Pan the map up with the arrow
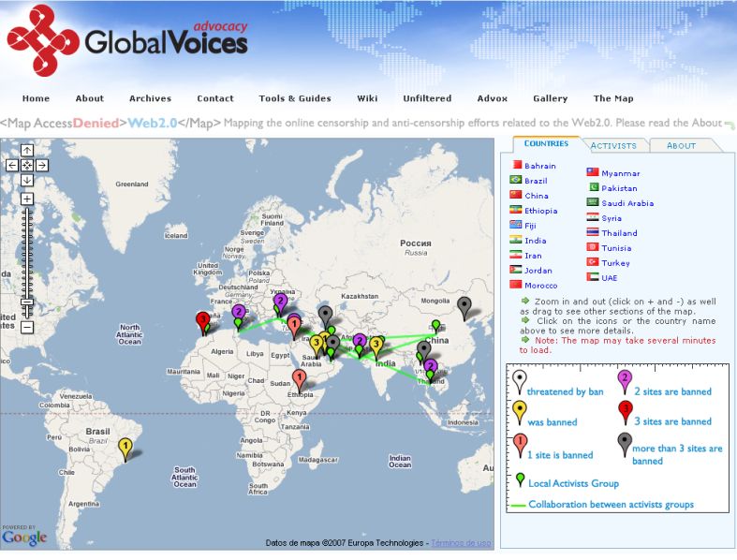Screen dimensions: 737x560 (x=27, y=150)
